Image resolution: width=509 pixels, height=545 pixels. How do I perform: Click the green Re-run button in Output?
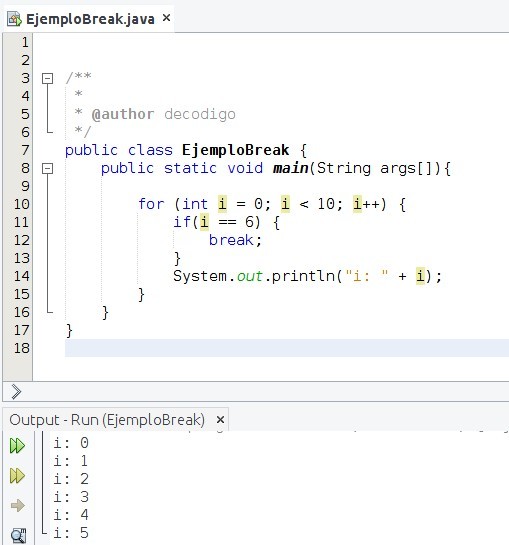click(17, 446)
